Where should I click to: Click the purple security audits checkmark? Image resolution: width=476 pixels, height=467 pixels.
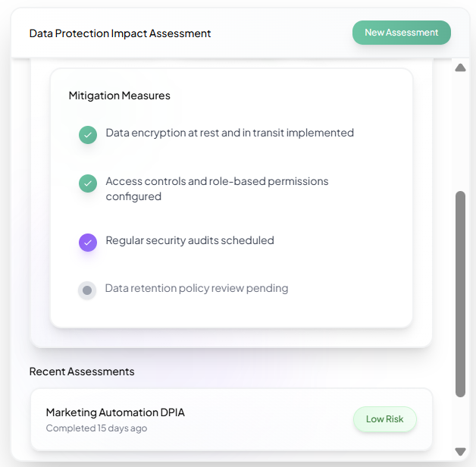88,243
